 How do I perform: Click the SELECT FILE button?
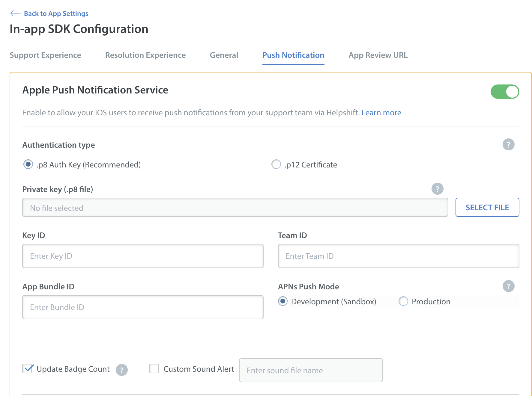487,207
